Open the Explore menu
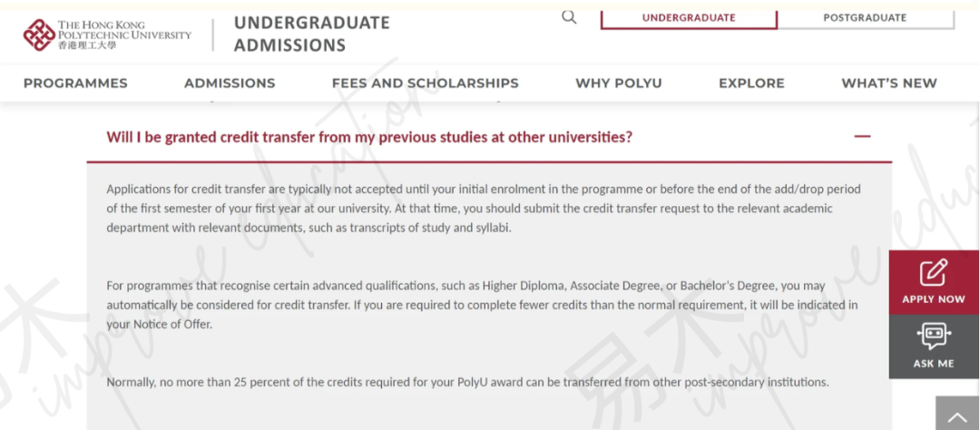 [751, 83]
